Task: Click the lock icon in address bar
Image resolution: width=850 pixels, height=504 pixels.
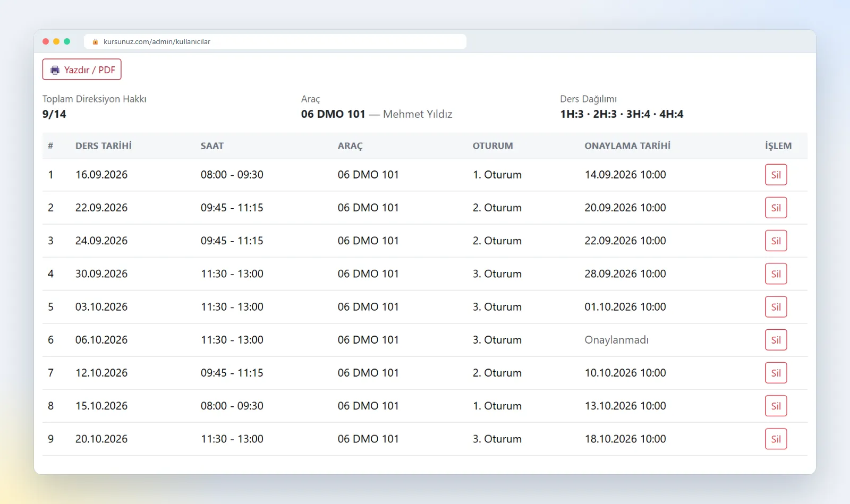Action: coord(95,41)
